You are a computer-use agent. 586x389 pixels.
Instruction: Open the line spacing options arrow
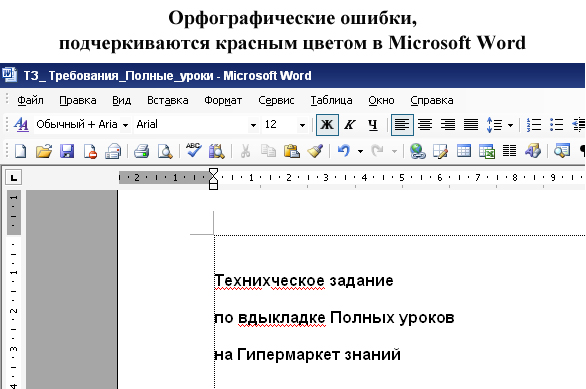click(x=510, y=125)
